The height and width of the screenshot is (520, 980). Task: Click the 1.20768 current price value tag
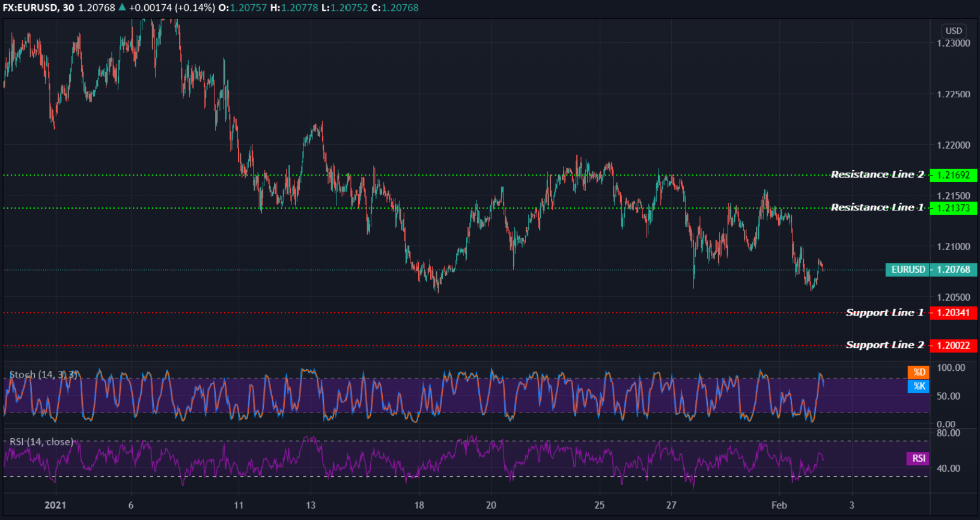click(954, 269)
